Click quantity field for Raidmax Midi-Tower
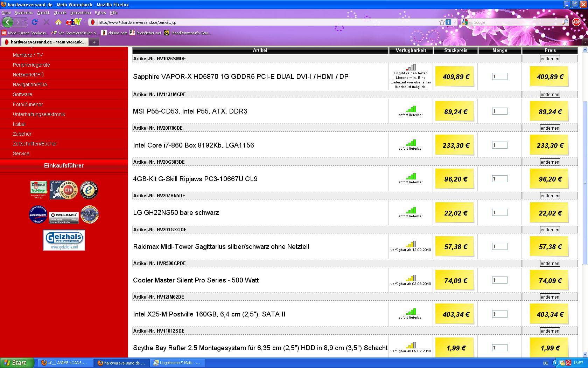588x368 pixels. pos(499,246)
